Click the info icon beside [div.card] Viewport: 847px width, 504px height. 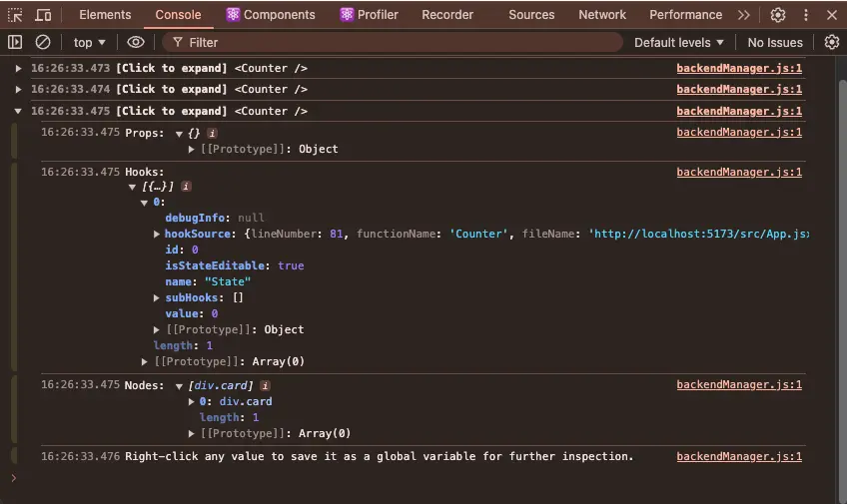pyautogui.click(x=266, y=385)
